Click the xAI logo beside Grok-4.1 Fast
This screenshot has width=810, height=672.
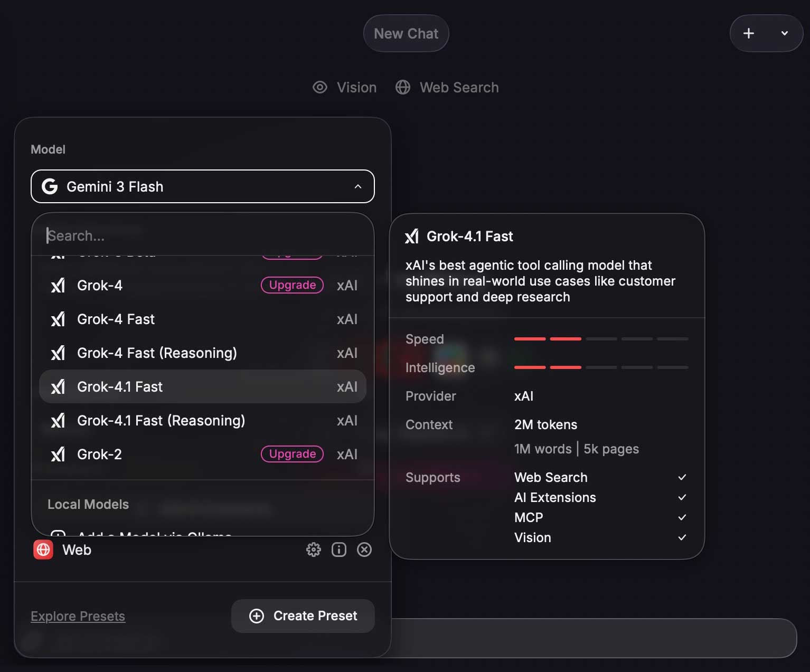click(58, 386)
